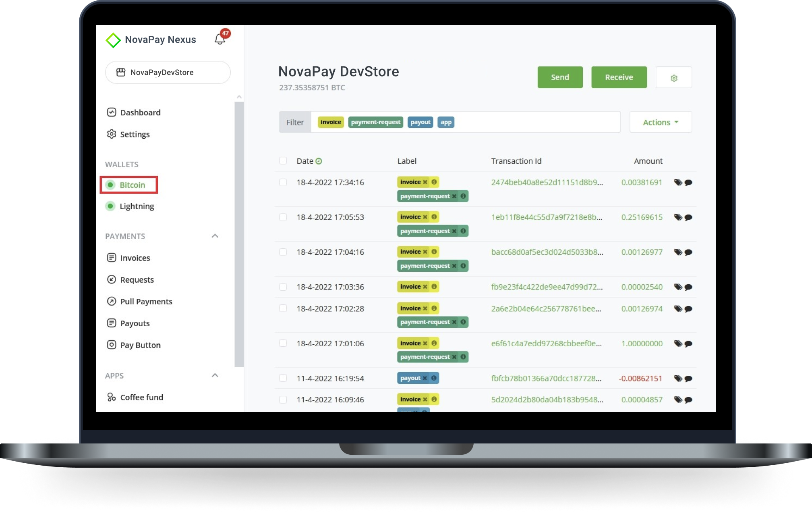Screen dimensions: 812x512
Task: Check the 17:02:28 transaction row
Action: coord(283,308)
